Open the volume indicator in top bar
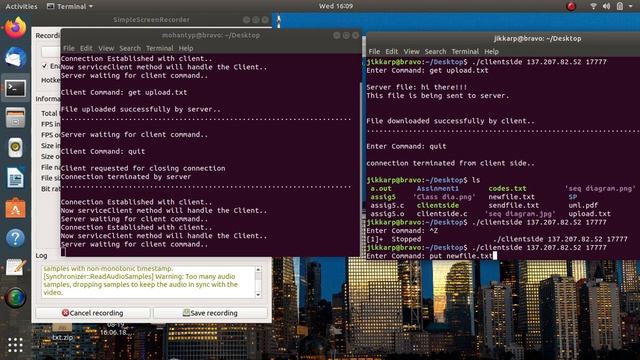Viewport: 640px width, 360px height. click(607, 6)
